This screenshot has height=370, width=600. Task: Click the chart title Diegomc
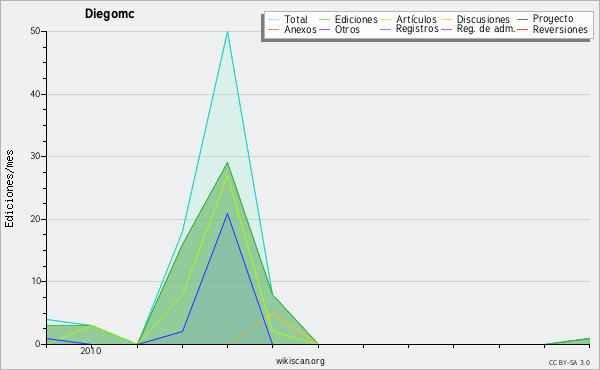109,14
